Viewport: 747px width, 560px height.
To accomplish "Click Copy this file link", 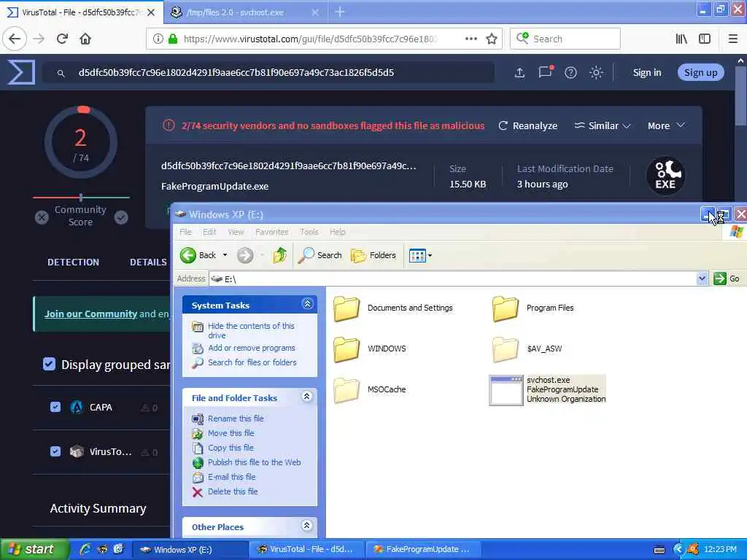I will pyautogui.click(x=231, y=448).
